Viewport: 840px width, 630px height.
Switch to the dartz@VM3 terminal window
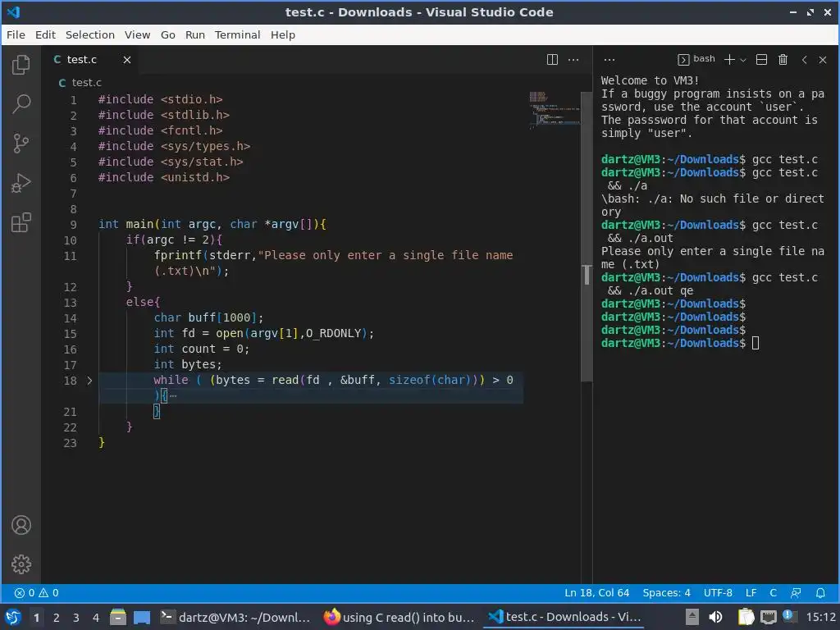[235, 618]
